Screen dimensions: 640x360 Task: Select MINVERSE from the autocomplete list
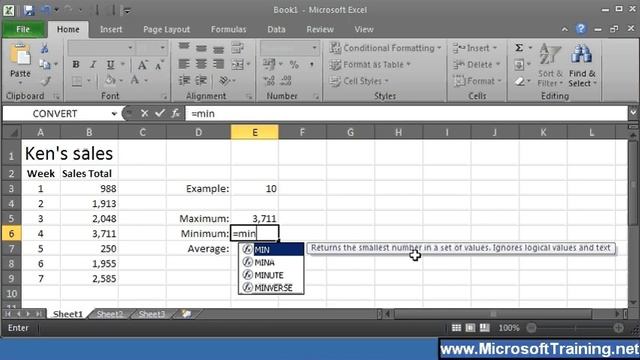point(271,288)
